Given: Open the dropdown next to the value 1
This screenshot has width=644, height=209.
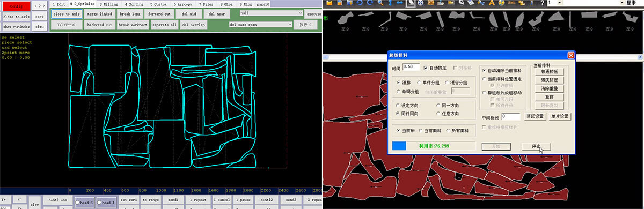Looking at the screenshot, I should click(x=560, y=3).
